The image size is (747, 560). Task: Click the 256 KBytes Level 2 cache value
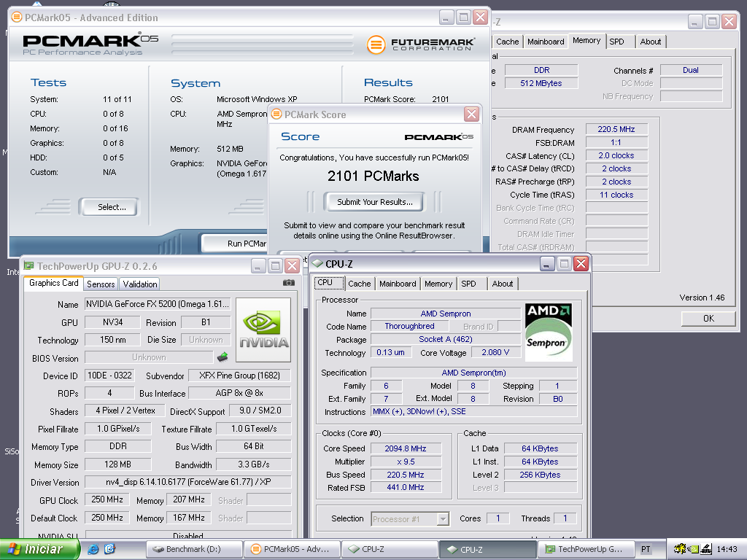[541, 475]
